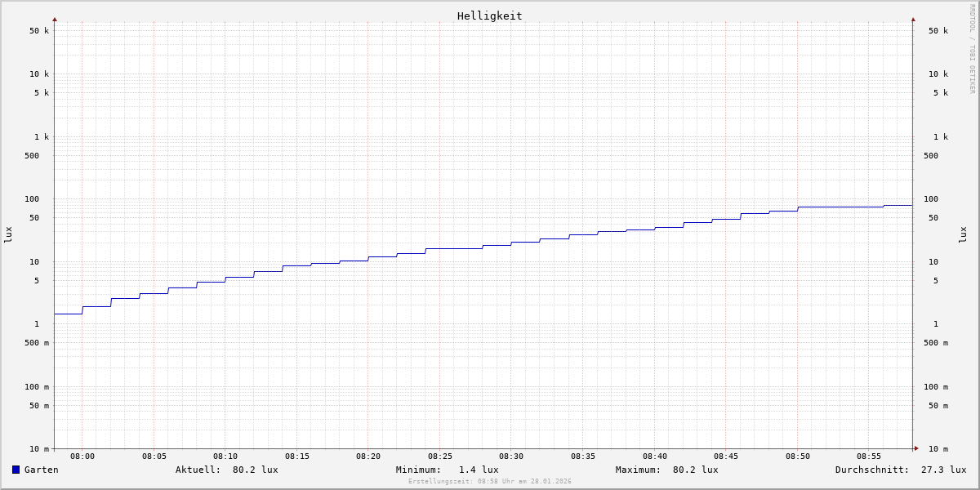The height and width of the screenshot is (490, 980).
Task: Click the 08:30 time axis label
Action: 511,457
